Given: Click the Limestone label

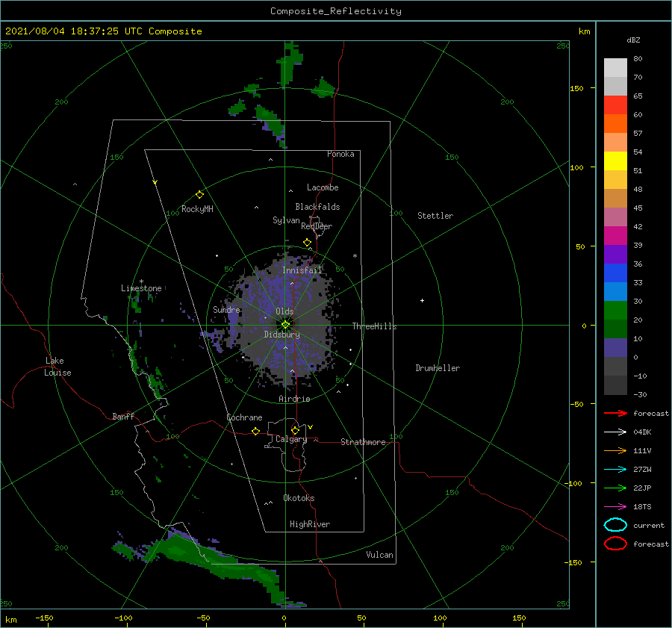Looking at the screenshot, I should coord(141,288).
